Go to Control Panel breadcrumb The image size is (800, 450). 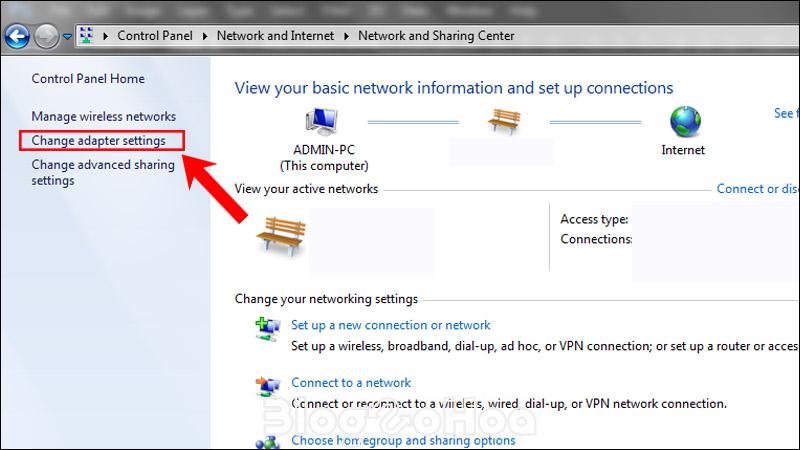155,36
